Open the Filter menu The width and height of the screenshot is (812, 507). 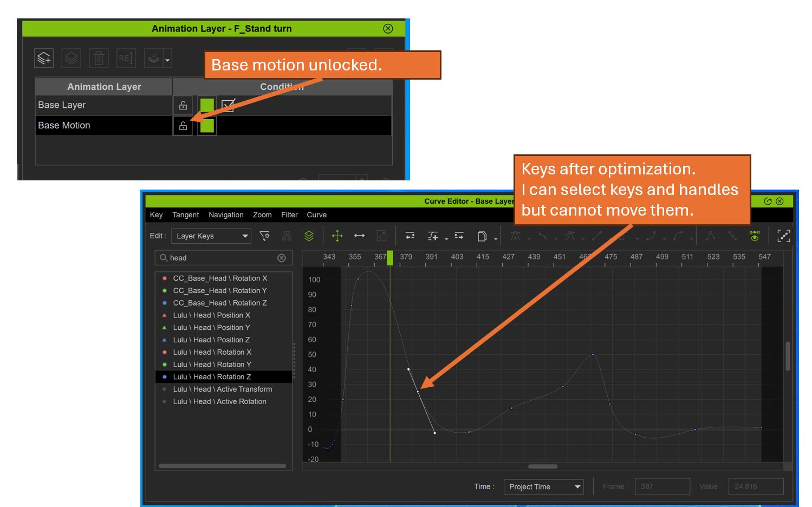point(289,215)
